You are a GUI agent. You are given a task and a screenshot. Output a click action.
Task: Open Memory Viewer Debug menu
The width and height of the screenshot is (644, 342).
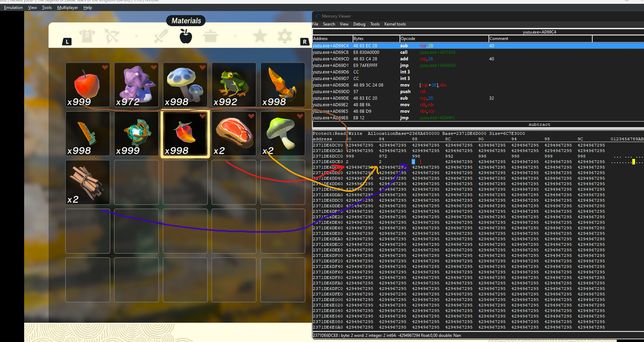click(x=359, y=24)
